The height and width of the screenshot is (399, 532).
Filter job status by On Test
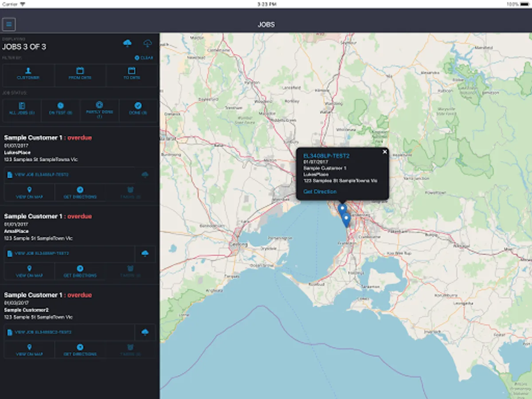pyautogui.click(x=60, y=109)
